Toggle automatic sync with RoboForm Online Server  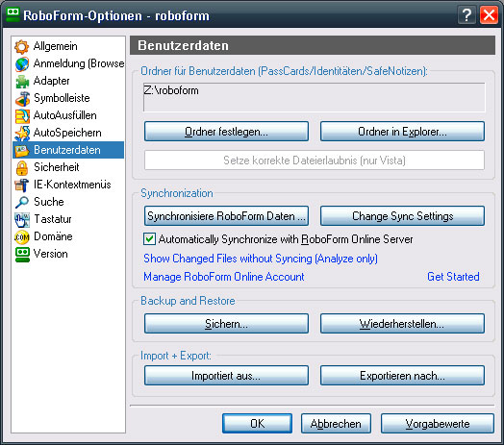[x=149, y=239]
